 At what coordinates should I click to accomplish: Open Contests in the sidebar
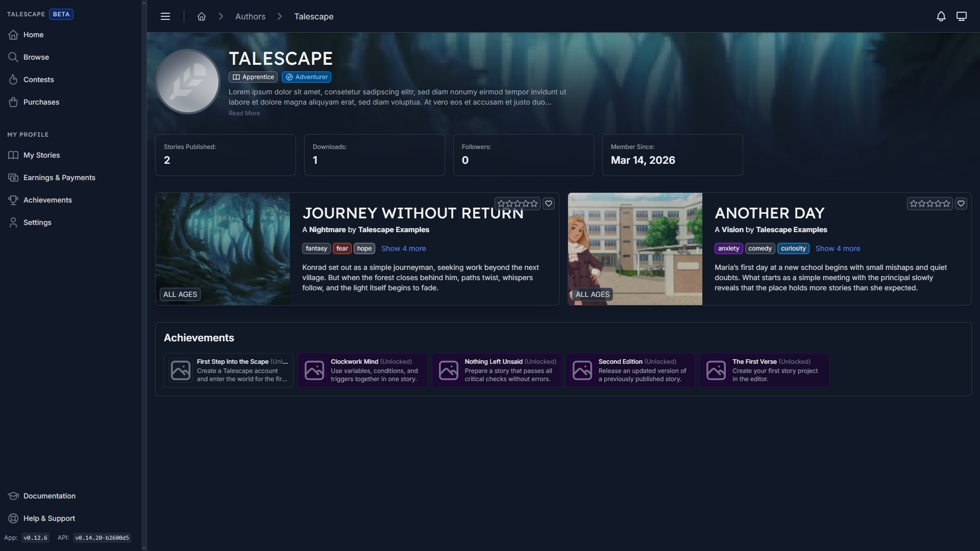coord(38,80)
